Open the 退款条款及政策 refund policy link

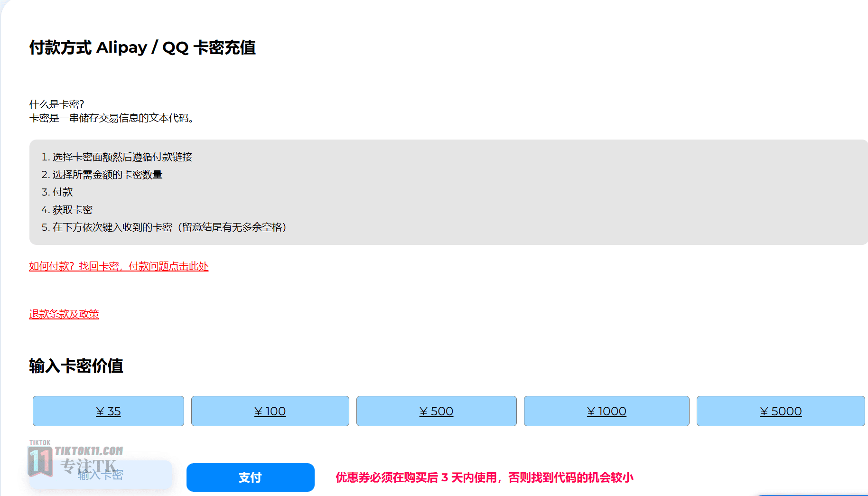[x=64, y=314]
